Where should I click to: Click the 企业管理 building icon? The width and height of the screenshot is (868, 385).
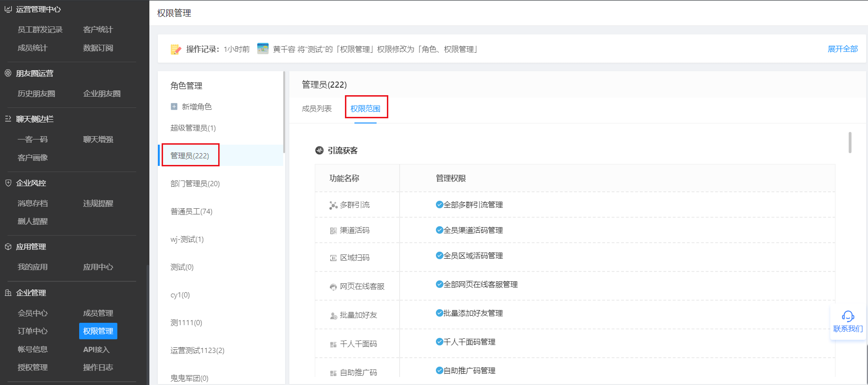pyautogui.click(x=8, y=293)
